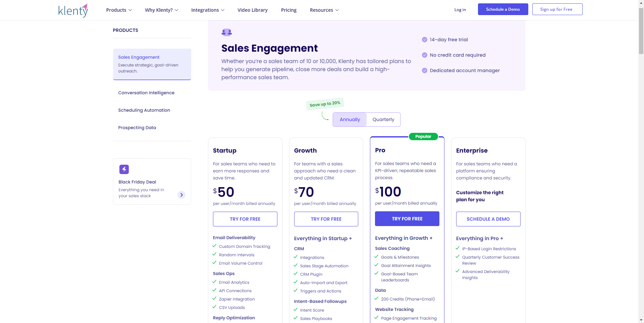Open the Integrations dropdown
Screen dimensions: 644x323
tap(208, 10)
